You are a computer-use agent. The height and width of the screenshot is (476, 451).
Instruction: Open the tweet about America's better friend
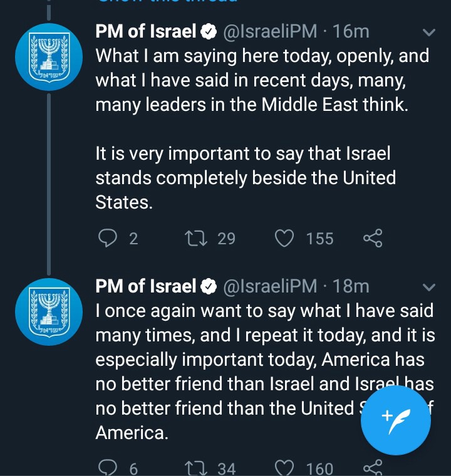(x=265, y=371)
